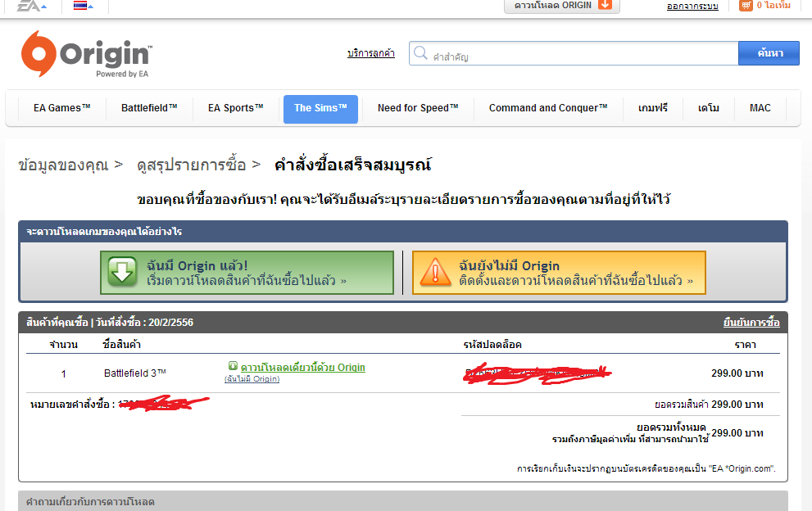
Task: Open the EA Games menu
Action: click(62, 108)
